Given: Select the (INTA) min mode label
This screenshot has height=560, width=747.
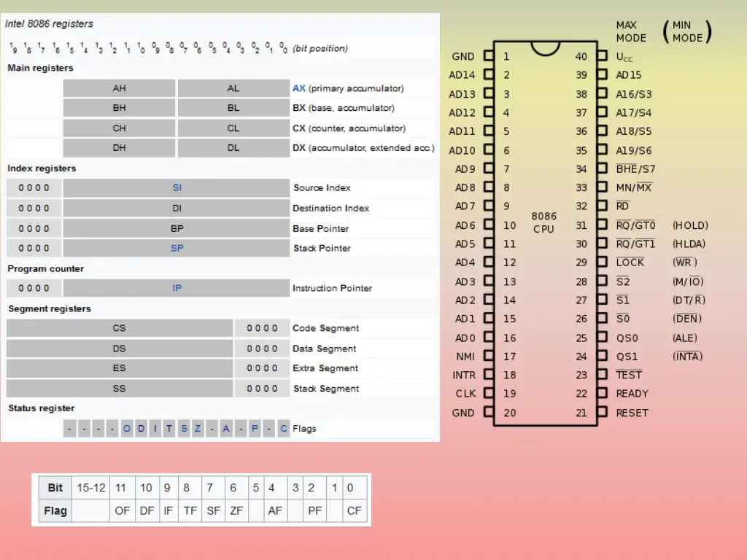Looking at the screenshot, I should (687, 357).
